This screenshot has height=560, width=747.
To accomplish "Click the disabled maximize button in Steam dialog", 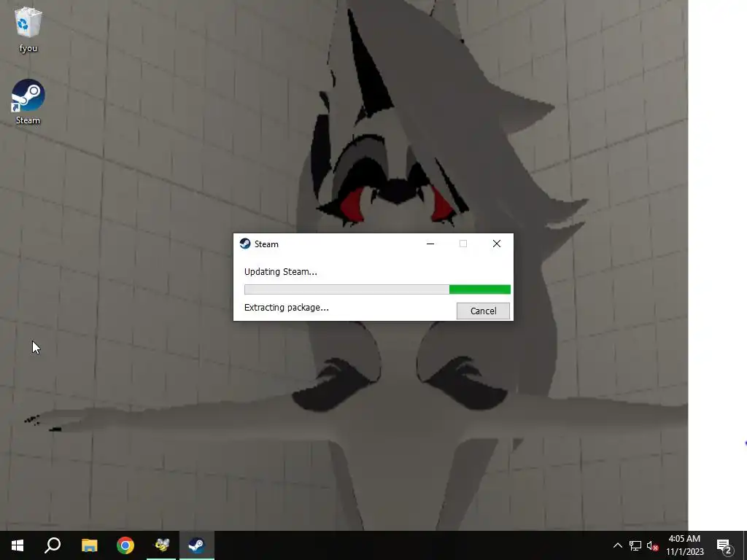I will point(463,244).
